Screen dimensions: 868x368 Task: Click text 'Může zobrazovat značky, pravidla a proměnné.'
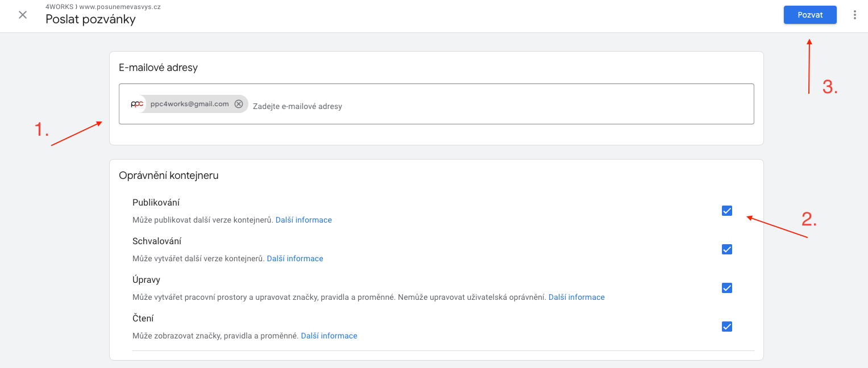tap(215, 336)
